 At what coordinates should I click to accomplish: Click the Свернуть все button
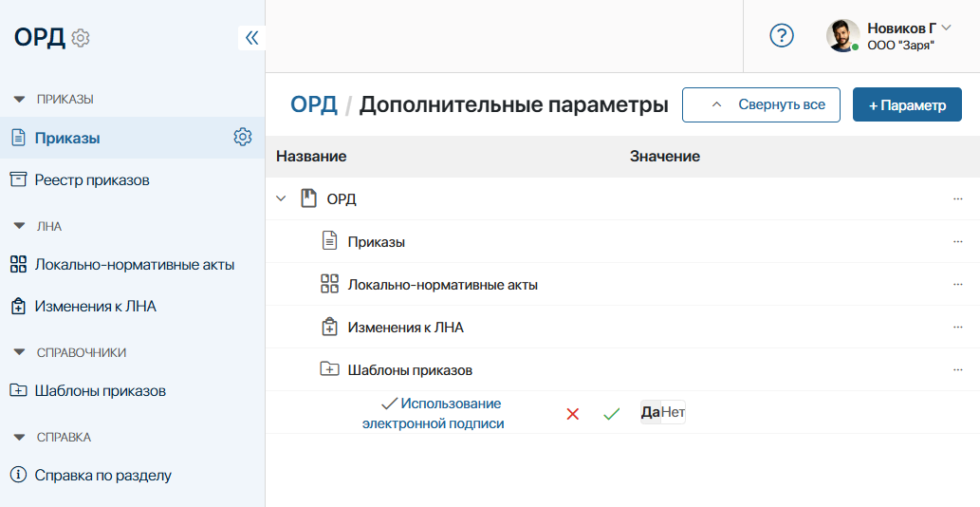761,104
